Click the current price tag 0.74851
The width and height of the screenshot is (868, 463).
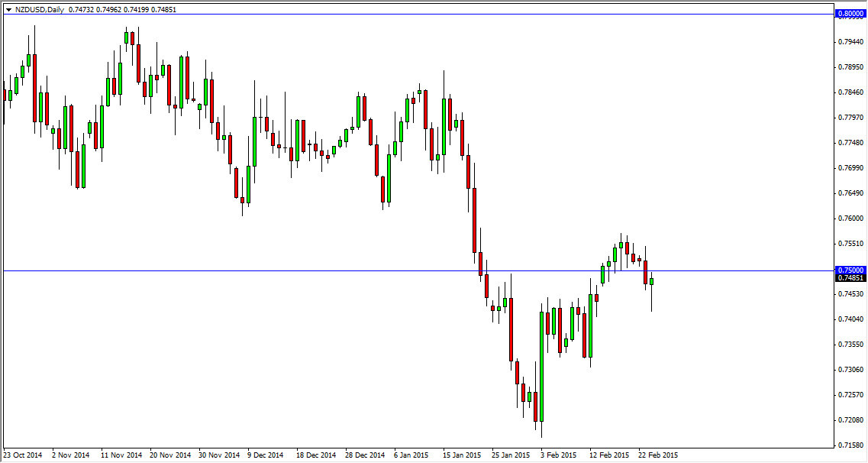849,280
